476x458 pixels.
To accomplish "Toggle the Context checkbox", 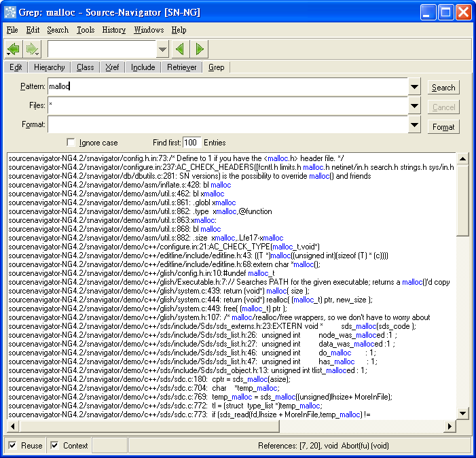I will 55,446.
